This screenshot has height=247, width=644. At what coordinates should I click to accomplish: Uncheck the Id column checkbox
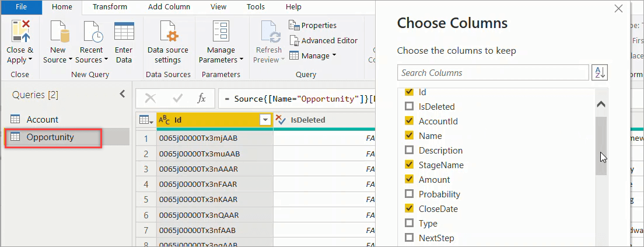click(409, 92)
